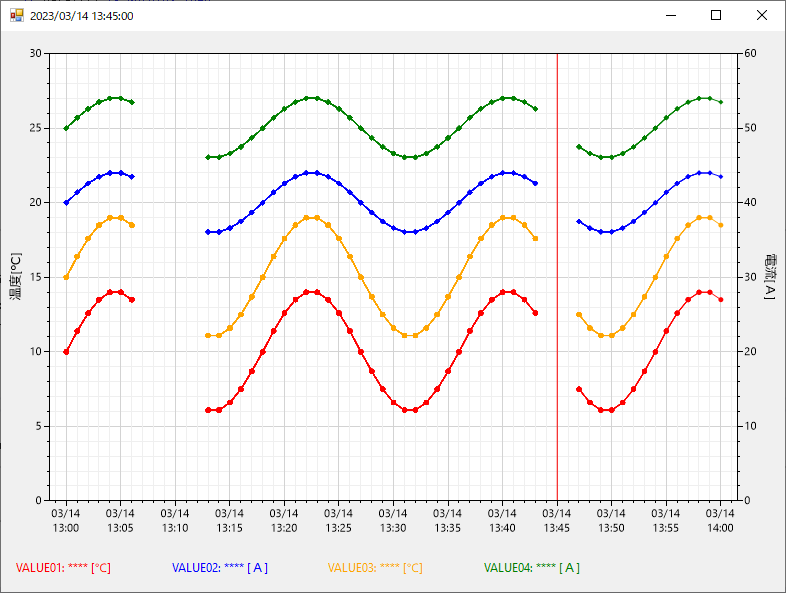Image resolution: width=786 pixels, height=593 pixels.
Task: Click the right axis title 電流[A]
Action: [x=769, y=277]
